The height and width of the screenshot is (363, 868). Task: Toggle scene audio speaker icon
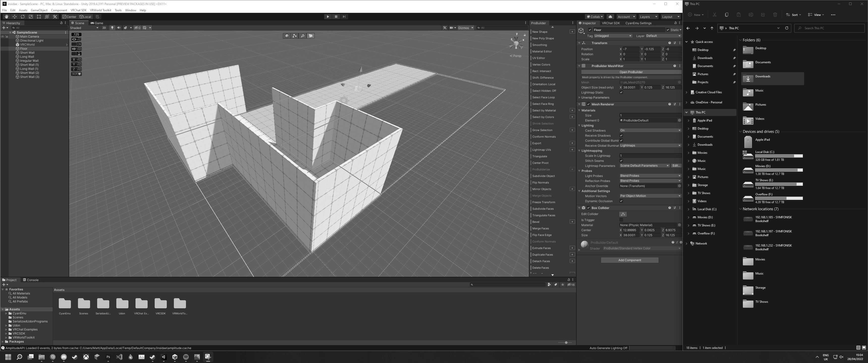click(119, 28)
